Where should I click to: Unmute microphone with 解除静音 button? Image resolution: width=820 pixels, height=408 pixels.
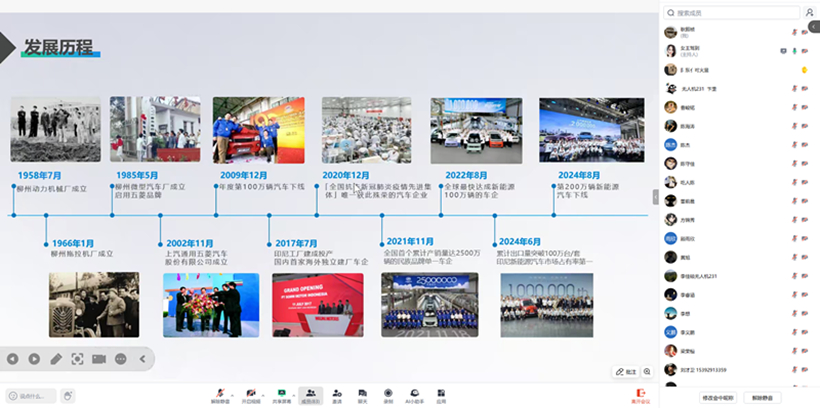coord(220,396)
